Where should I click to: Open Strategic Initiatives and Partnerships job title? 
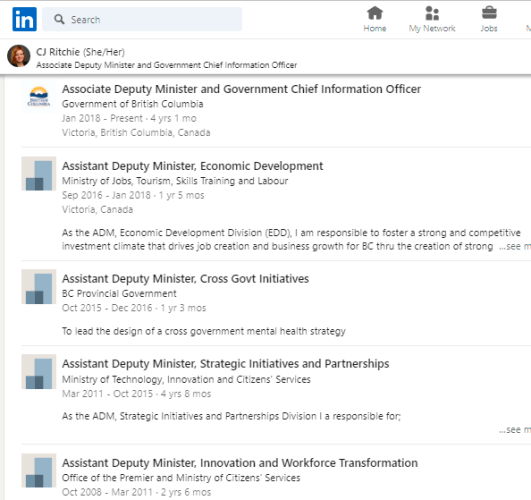226,364
